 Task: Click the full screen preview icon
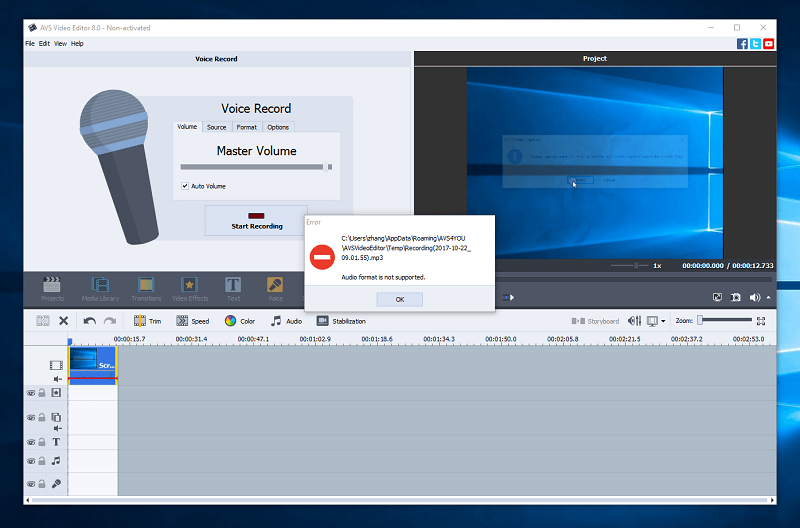coord(717,297)
